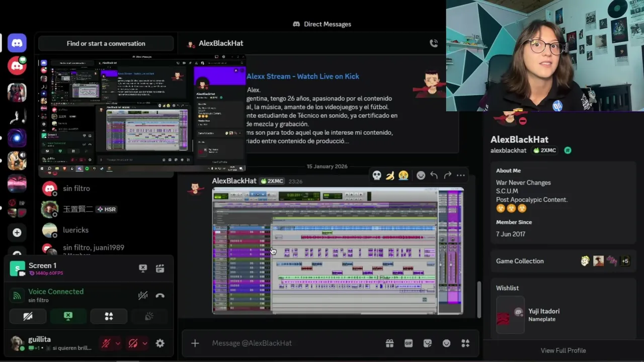
Task: React with the banana emoji
Action: click(x=390, y=175)
